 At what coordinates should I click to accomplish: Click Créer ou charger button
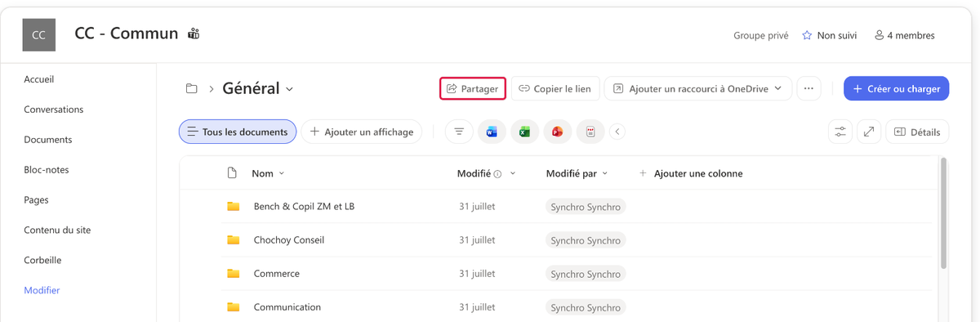coord(896,88)
